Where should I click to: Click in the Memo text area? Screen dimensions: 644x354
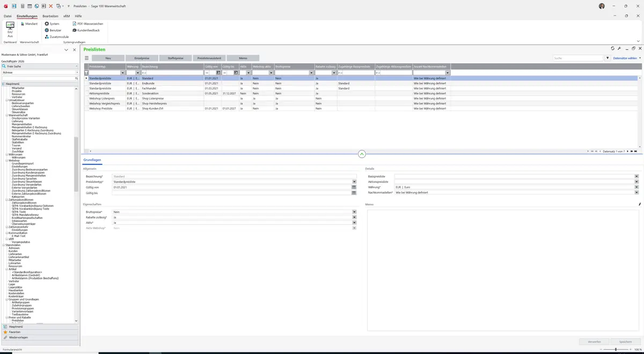(504, 270)
